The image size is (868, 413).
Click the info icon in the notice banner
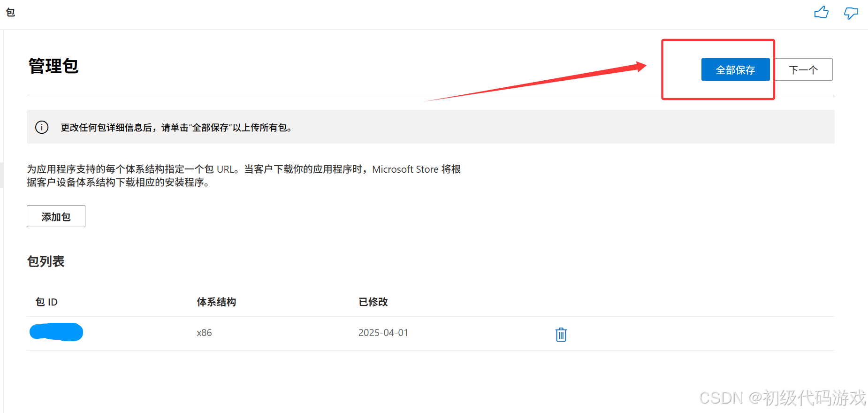(x=42, y=127)
